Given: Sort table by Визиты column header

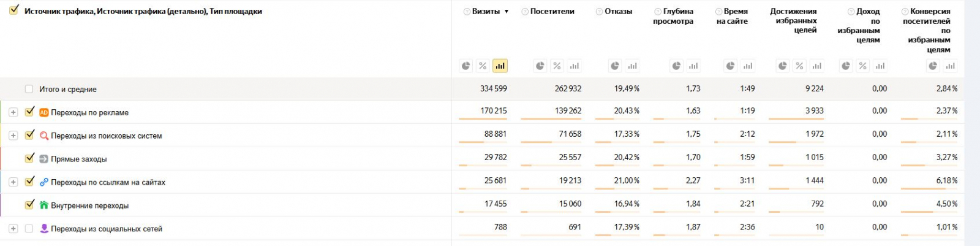Looking at the screenshot, I should tap(486, 12).
